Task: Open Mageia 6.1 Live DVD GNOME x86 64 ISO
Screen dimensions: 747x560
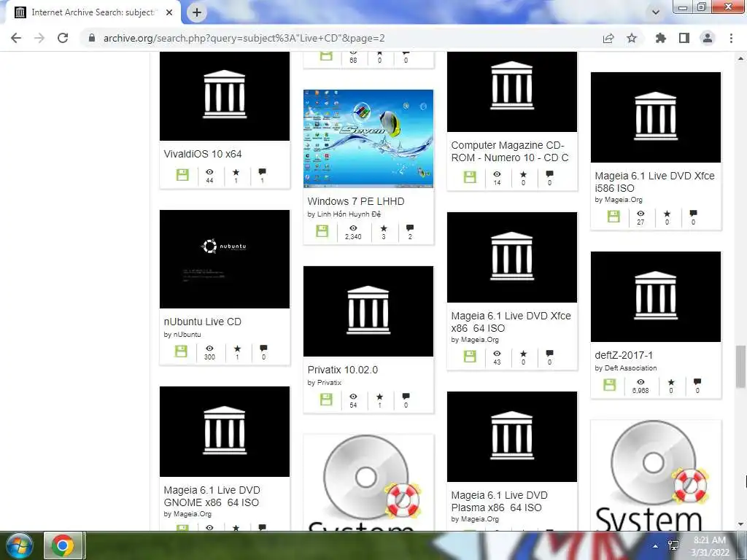Action: (212, 496)
